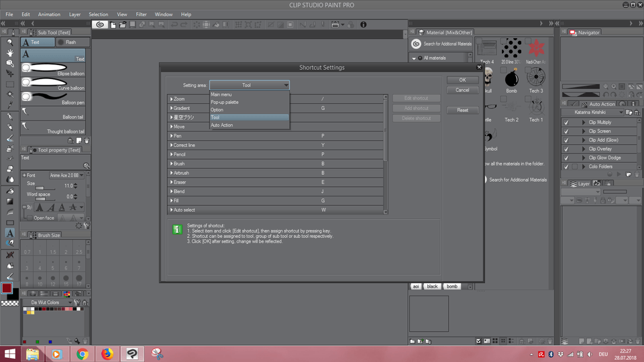Open the Setting area dropdown
Image resolution: width=644 pixels, height=362 pixels.
pyautogui.click(x=250, y=85)
